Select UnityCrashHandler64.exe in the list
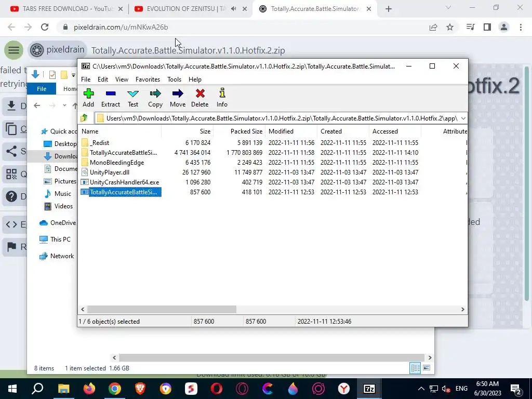Viewport: 532px width, 399px height. (120, 182)
